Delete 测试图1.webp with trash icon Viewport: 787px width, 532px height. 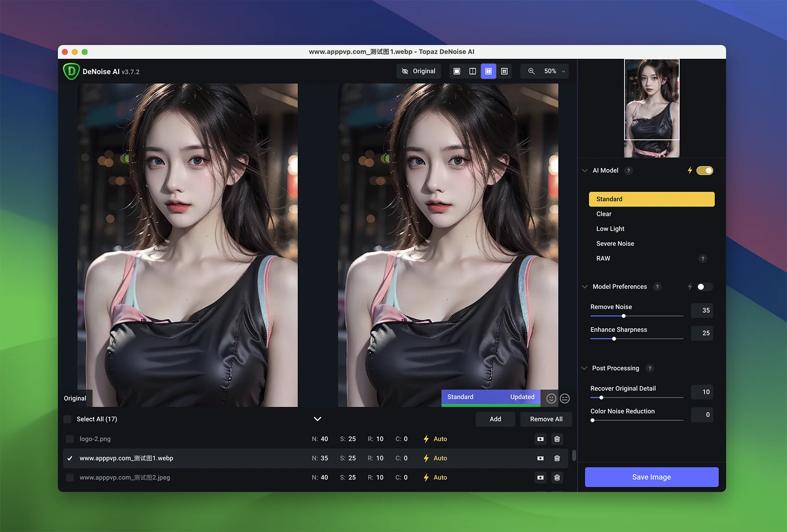(x=557, y=458)
